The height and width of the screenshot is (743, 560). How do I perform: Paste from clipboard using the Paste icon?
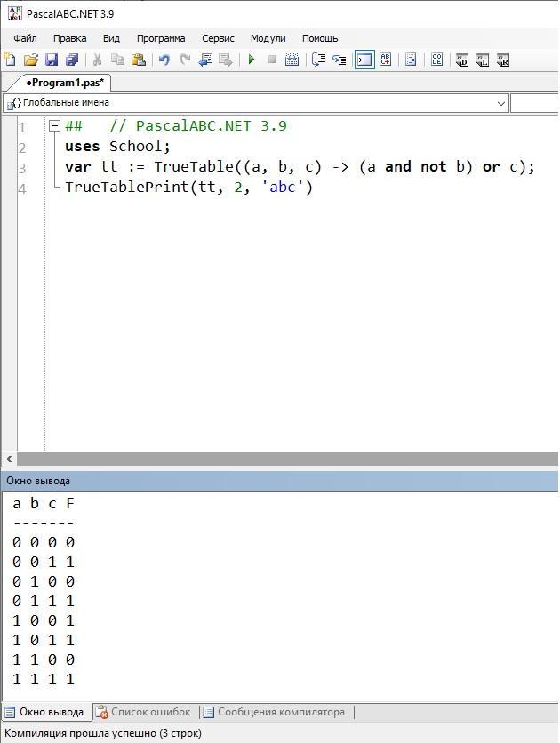138,60
